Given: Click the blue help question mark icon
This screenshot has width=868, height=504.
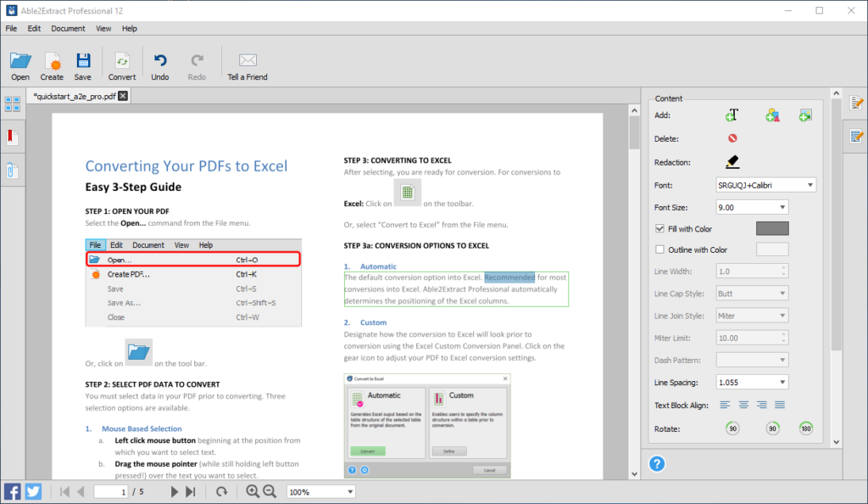Looking at the screenshot, I should (x=657, y=463).
